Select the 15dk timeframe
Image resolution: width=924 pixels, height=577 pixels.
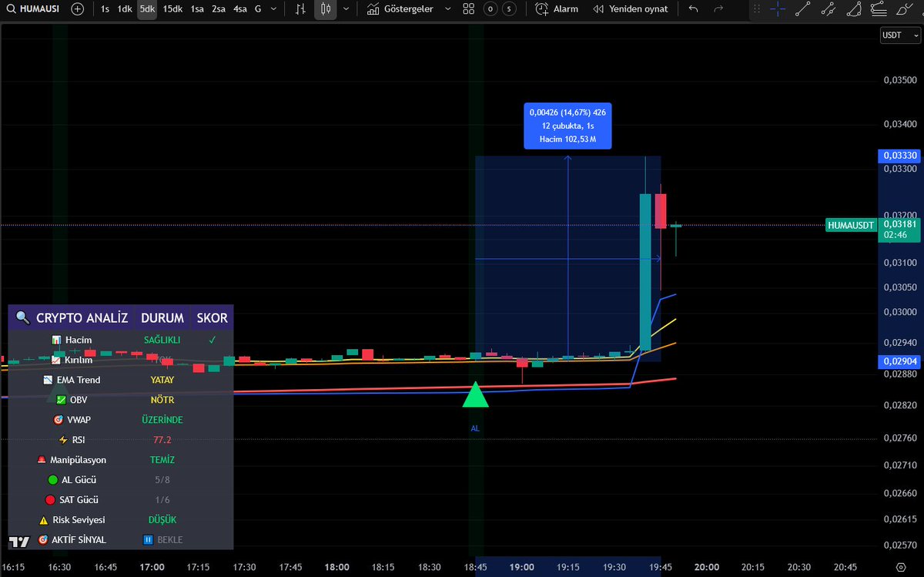[x=173, y=9]
